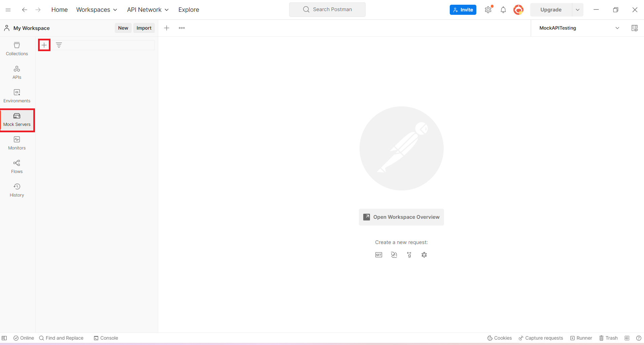Click the blue Invite button
This screenshot has width=644, height=345.
click(463, 10)
